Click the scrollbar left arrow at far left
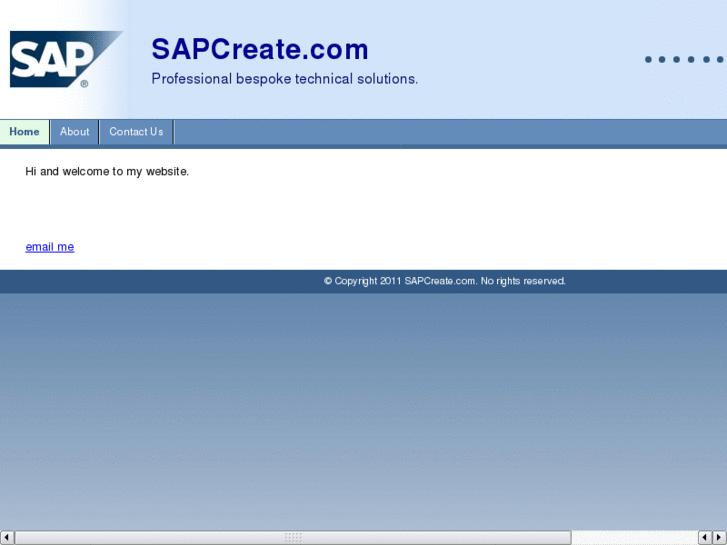Viewport: 727px width, 545px height. click(6, 538)
